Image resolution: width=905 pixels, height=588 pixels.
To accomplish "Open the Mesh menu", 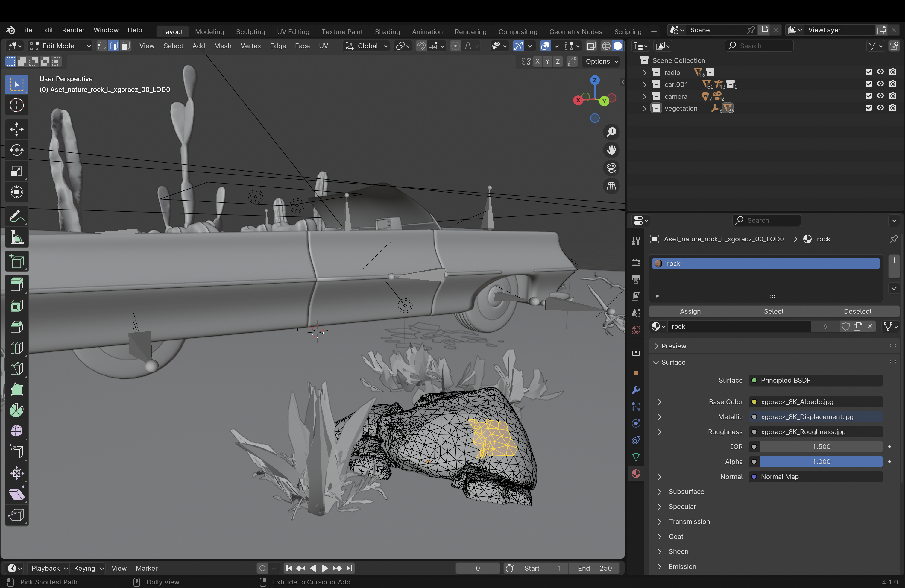I will (x=222, y=46).
